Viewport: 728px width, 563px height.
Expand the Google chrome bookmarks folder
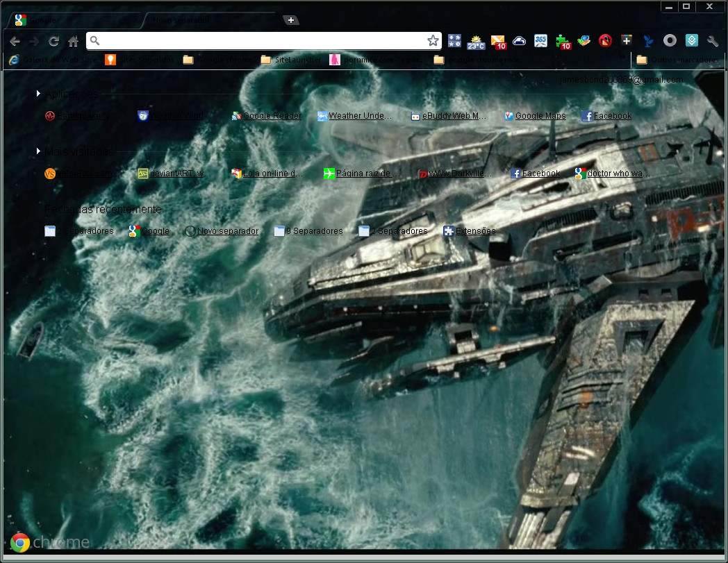pos(218,60)
